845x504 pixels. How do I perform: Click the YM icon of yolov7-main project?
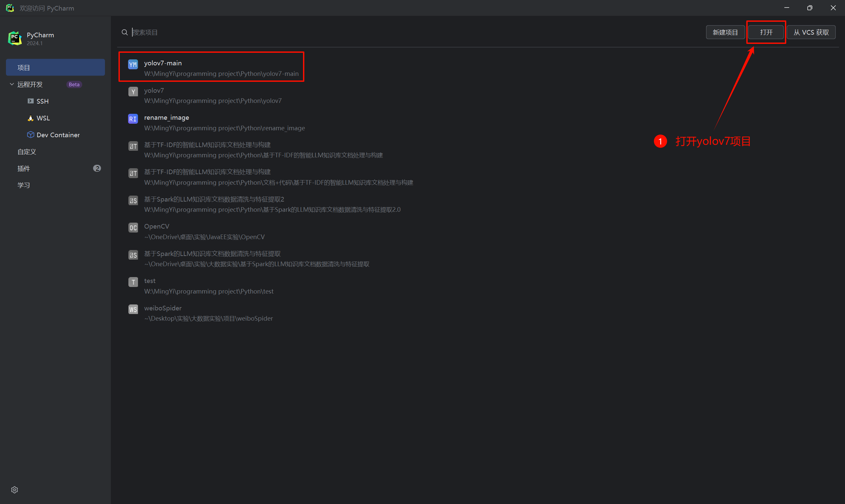tap(133, 64)
